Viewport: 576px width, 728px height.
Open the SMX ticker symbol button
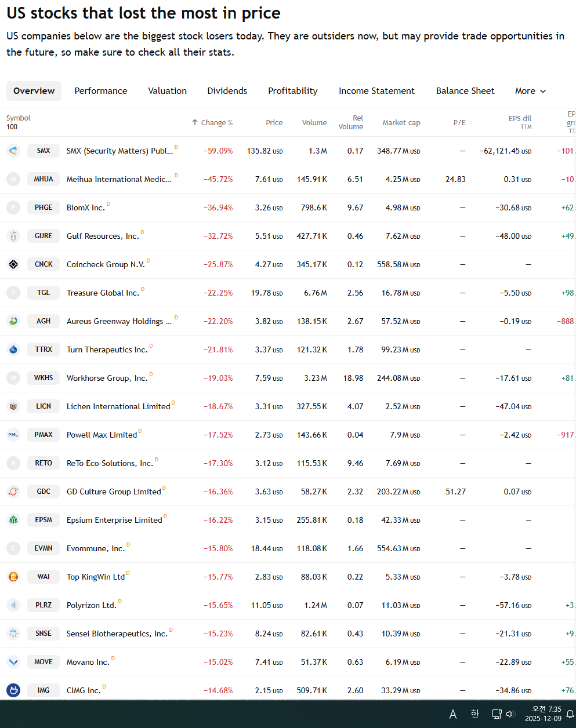click(44, 151)
